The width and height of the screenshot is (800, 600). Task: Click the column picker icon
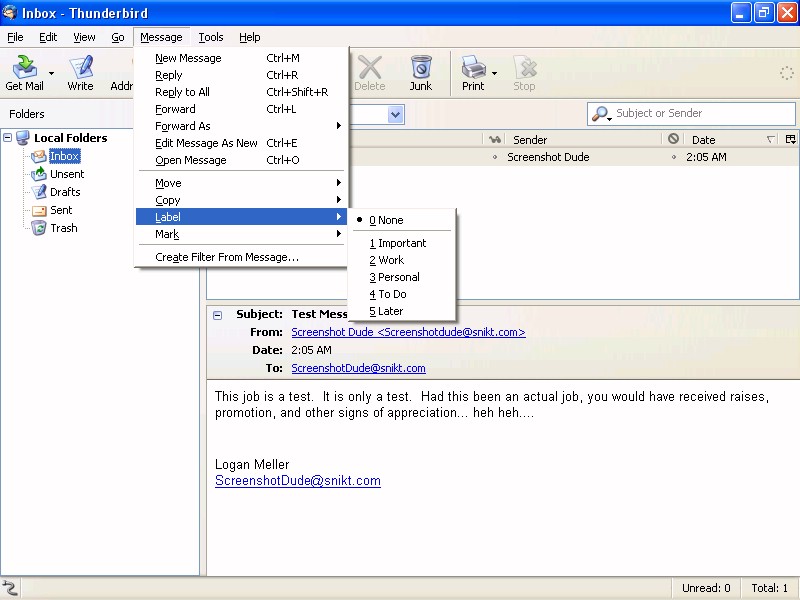[x=790, y=139]
